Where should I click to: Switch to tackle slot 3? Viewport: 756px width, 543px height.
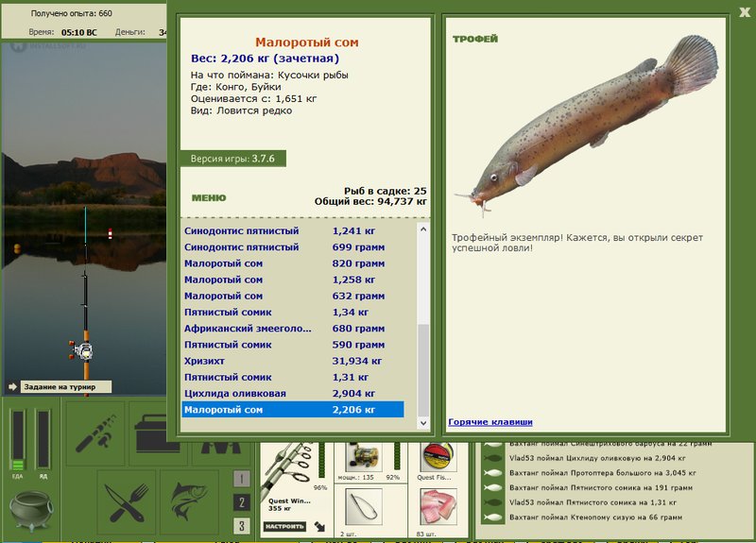(242, 526)
